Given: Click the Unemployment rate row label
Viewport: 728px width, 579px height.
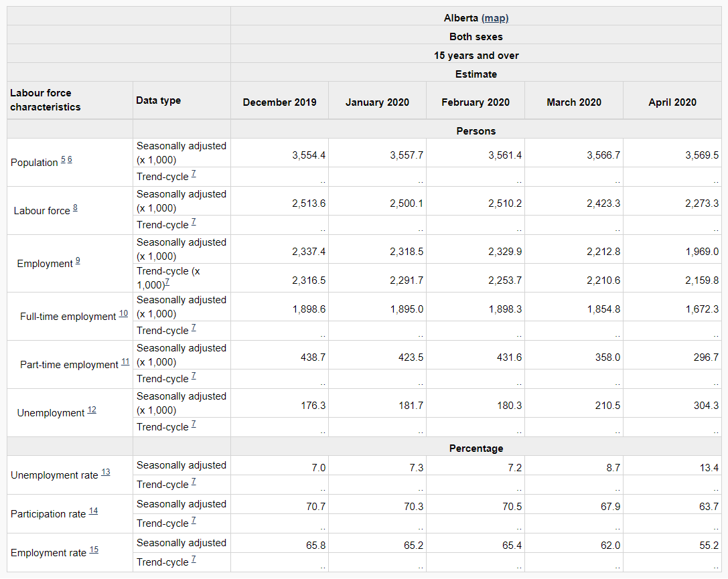Looking at the screenshot, I should point(54,475).
